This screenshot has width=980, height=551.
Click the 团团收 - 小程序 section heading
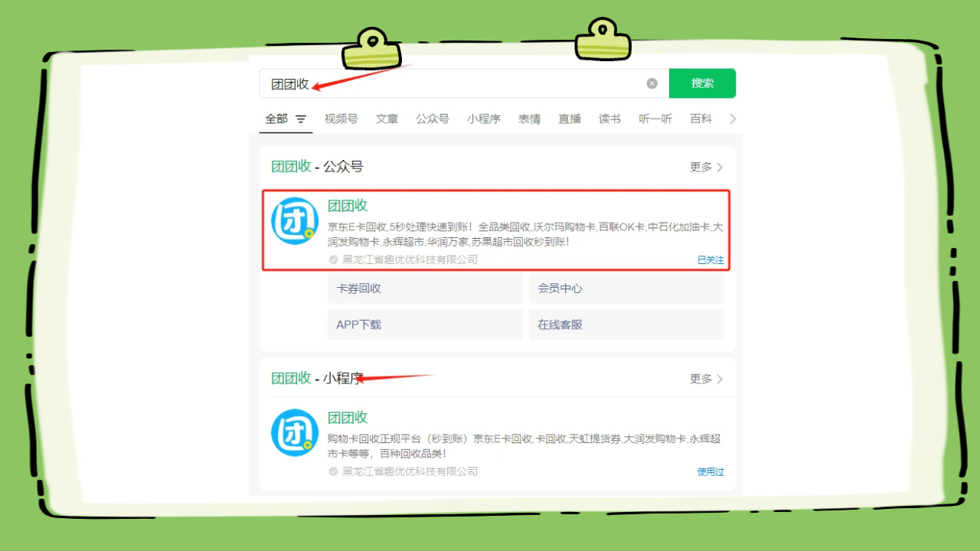click(317, 378)
